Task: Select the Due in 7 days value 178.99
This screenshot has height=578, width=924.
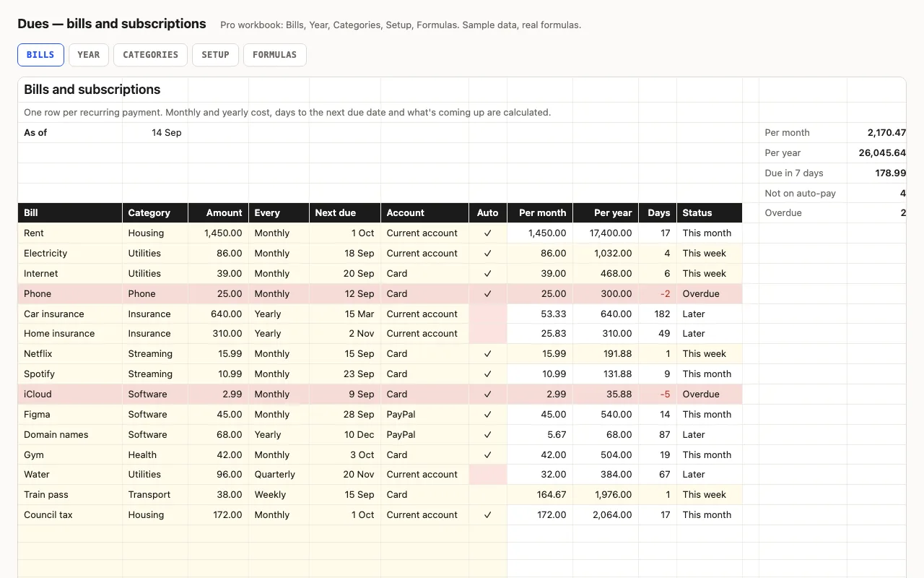Action: click(876, 173)
